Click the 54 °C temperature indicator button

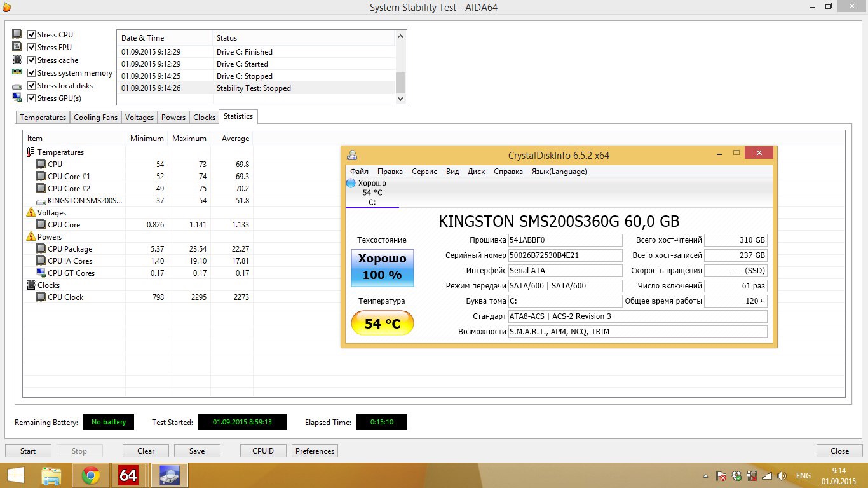pyautogui.click(x=383, y=323)
